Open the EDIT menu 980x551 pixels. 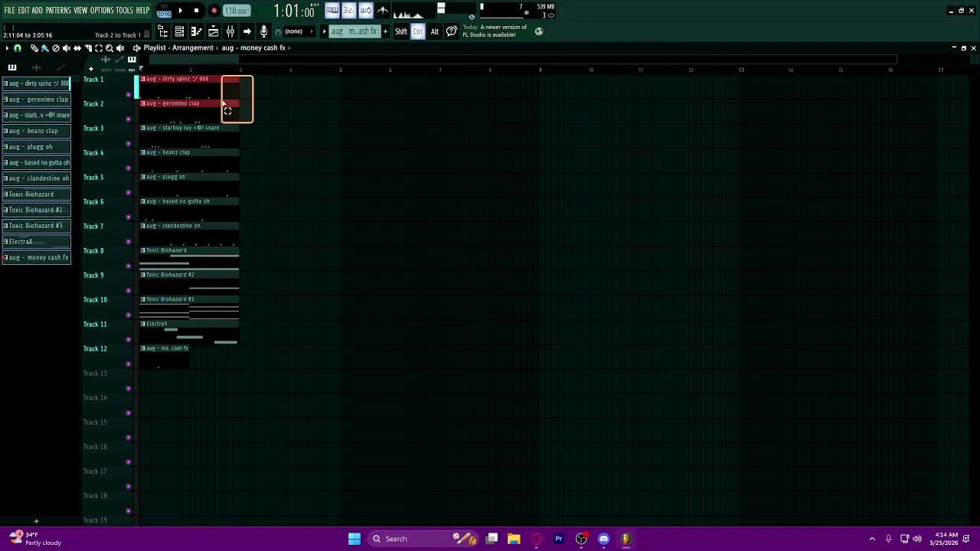[24, 11]
